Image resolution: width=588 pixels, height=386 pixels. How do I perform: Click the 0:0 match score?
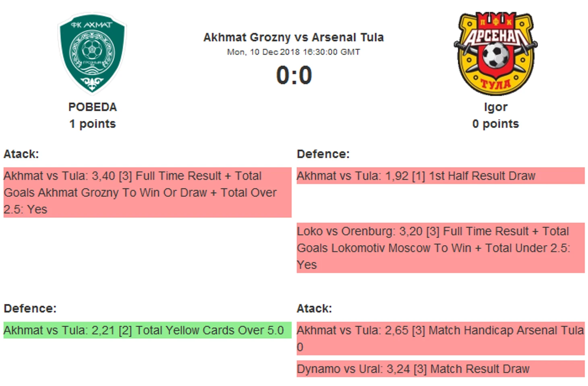click(x=294, y=75)
